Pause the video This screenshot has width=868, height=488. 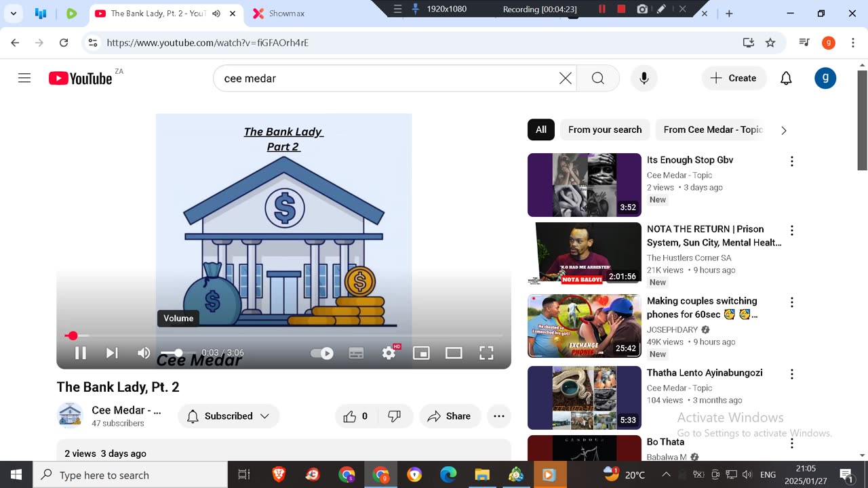click(80, 352)
